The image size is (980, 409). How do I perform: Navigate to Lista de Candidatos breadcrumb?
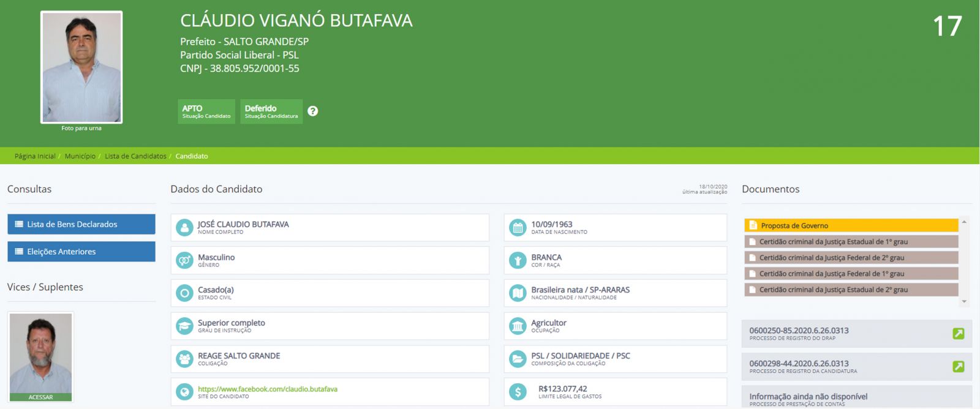click(x=135, y=156)
